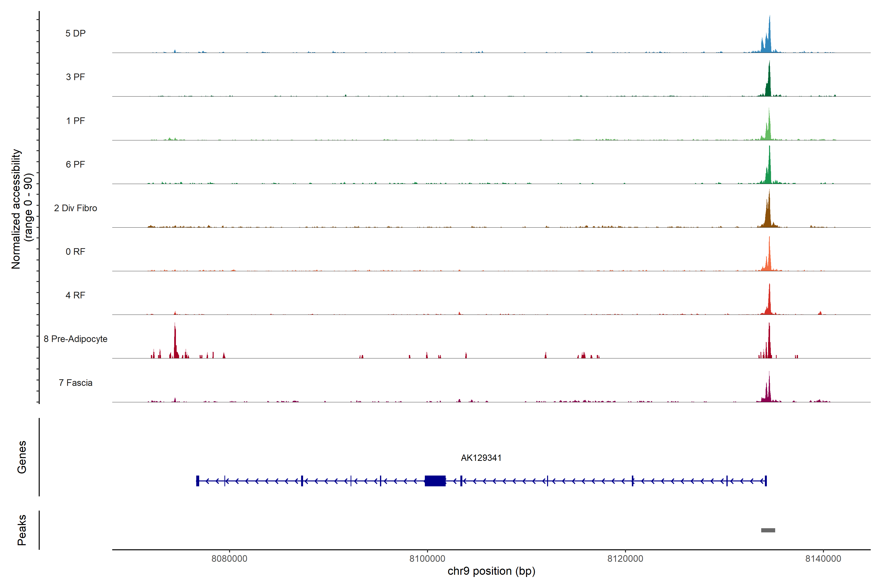Click the 7 Fascia track label
Image resolution: width=882 pixels, height=588 pixels.
tap(75, 382)
